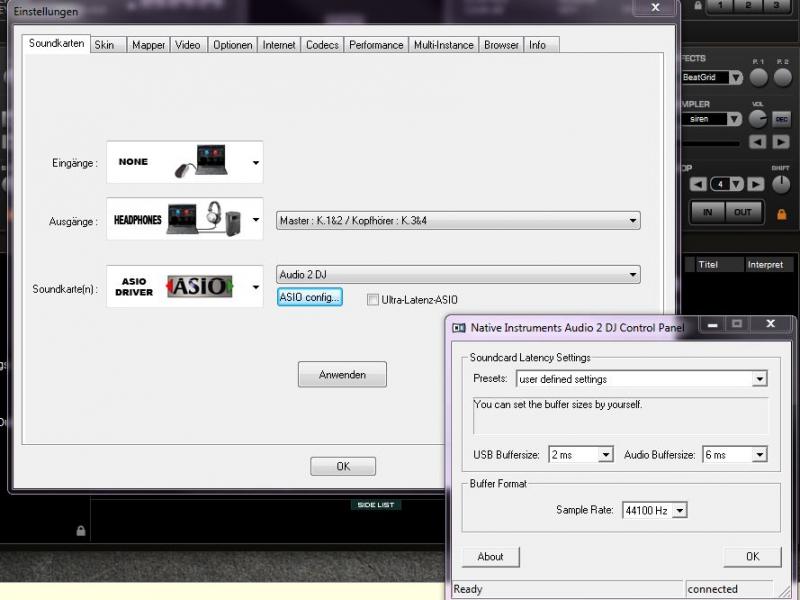Open the Audio Buffersize dropdown
The image size is (800, 600).
[x=735, y=455]
